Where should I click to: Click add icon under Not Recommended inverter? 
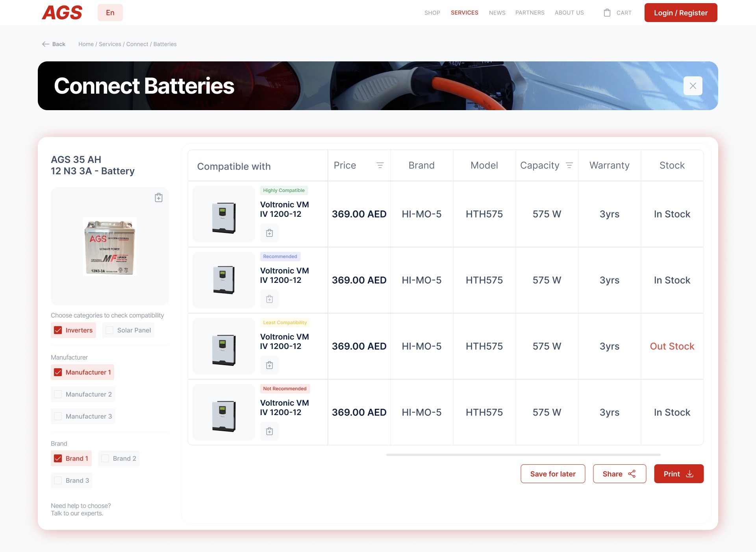pos(269,431)
